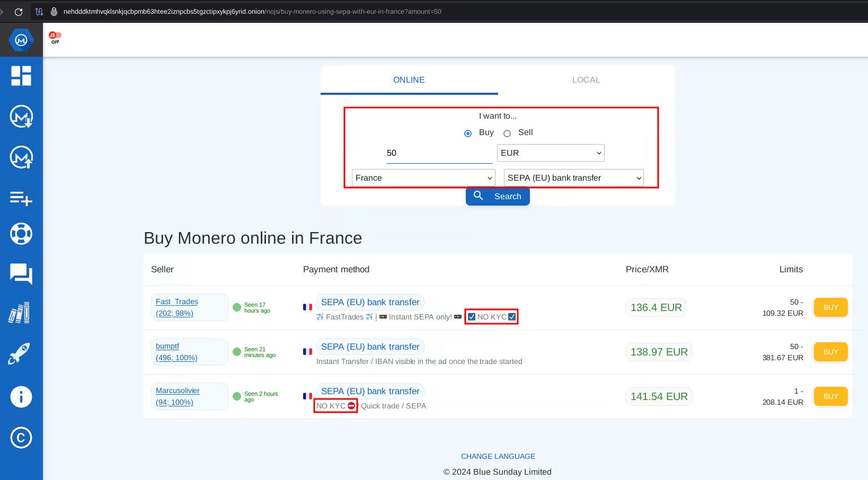The width and height of the screenshot is (868, 480).
Task: Click the Seen 21 minutes ago text
Action: (x=260, y=352)
